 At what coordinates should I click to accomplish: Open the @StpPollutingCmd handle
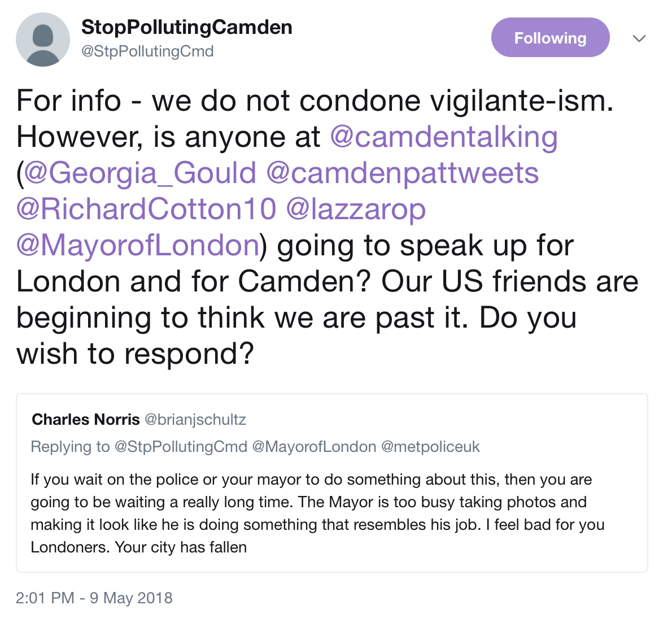[x=147, y=51]
